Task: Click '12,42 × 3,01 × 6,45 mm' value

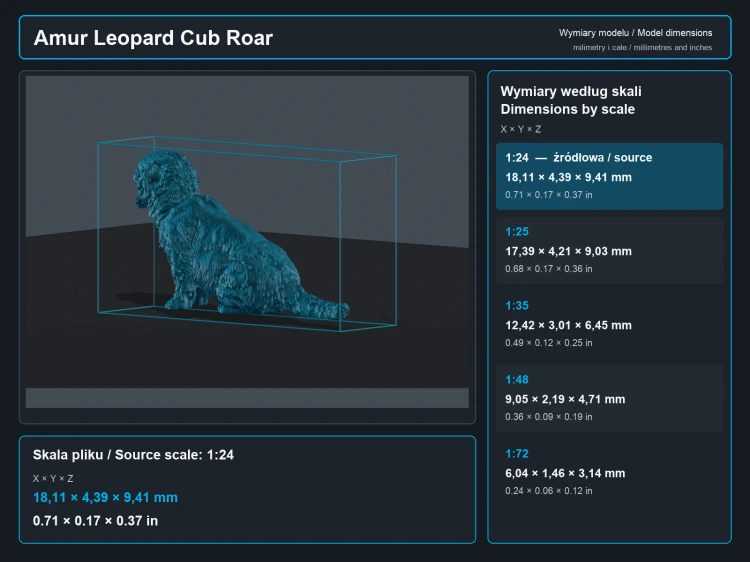Action: pos(568,325)
